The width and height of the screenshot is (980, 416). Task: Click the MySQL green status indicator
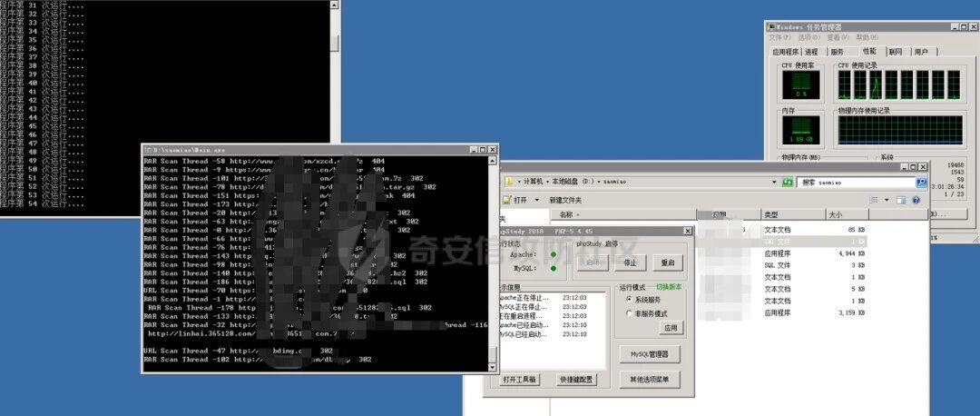click(554, 268)
